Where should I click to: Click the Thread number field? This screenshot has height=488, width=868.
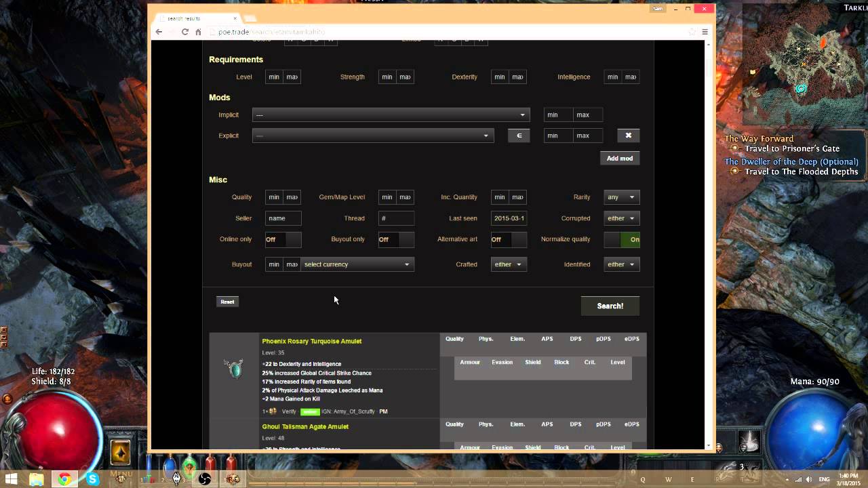pyautogui.click(x=396, y=218)
